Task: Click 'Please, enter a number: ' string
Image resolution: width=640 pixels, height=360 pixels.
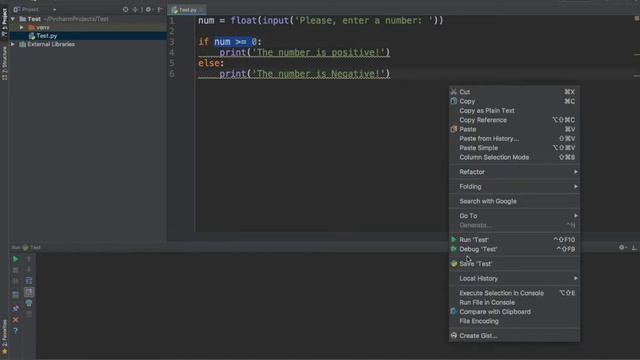Action: pyautogui.click(x=364, y=20)
